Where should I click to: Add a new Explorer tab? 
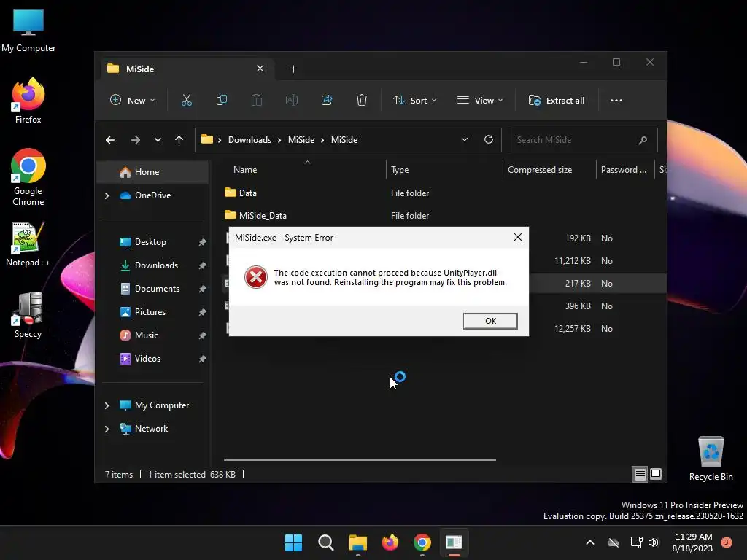[293, 69]
